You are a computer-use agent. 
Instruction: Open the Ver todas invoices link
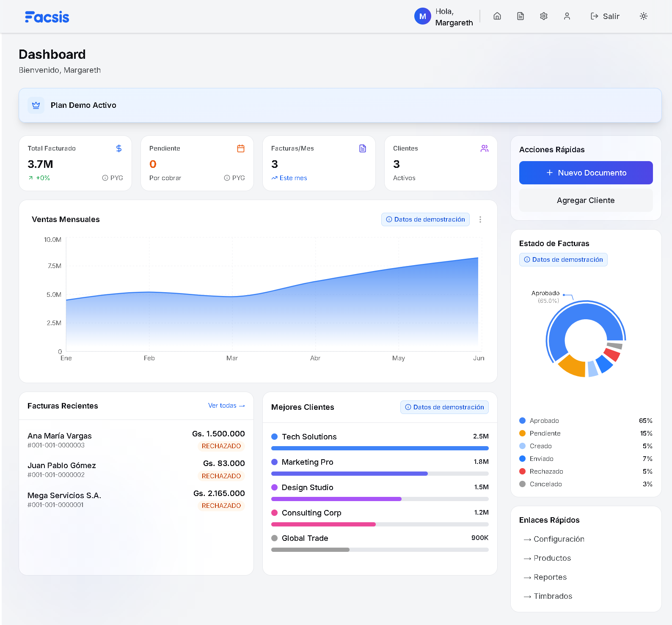tap(226, 406)
